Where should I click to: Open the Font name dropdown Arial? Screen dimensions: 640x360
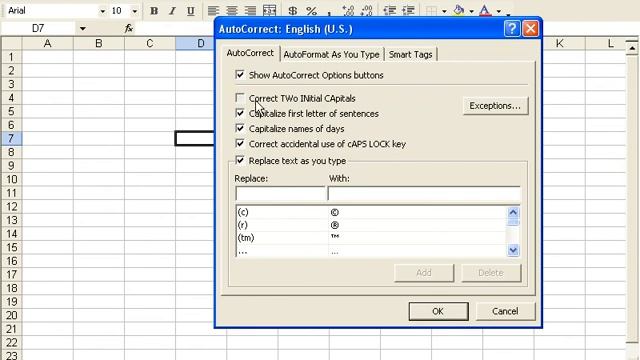(102, 11)
